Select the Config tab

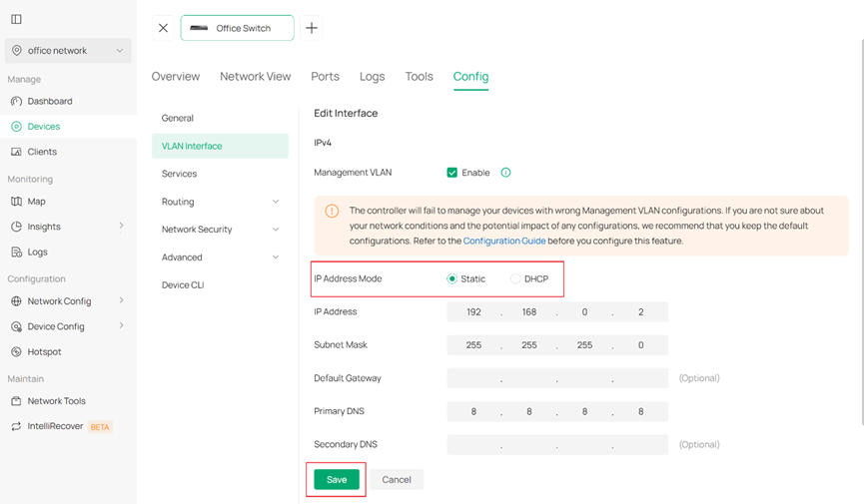click(x=470, y=77)
